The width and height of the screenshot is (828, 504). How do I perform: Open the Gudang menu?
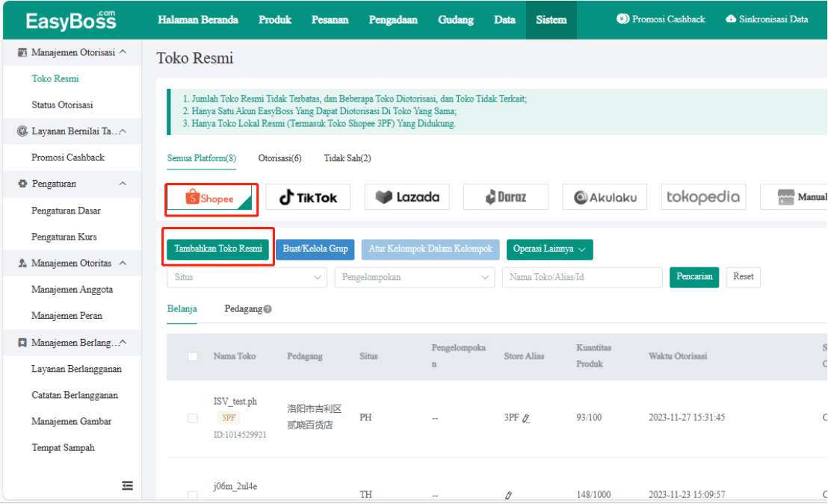(456, 19)
